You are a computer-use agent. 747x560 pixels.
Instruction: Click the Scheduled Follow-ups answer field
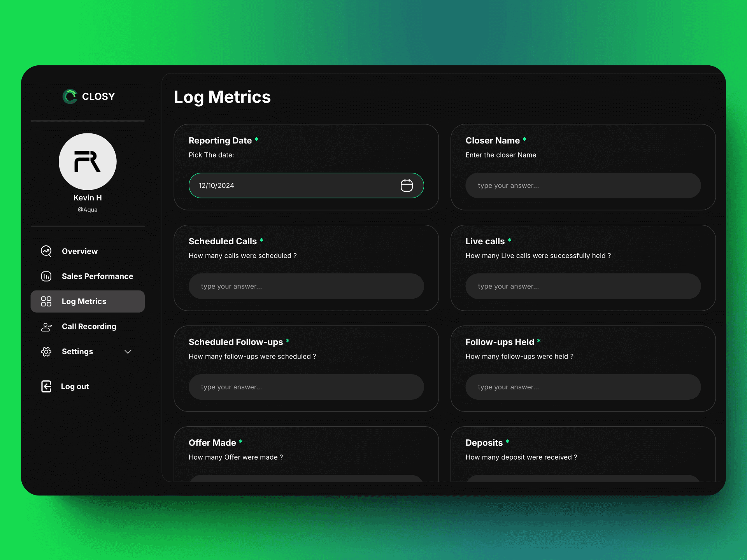pos(306,387)
